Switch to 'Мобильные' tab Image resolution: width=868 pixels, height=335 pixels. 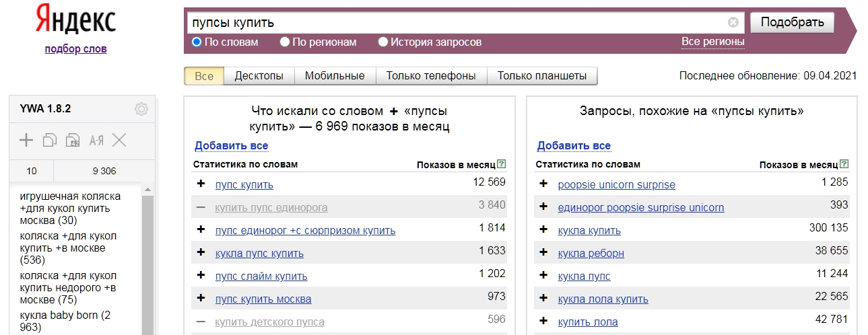(335, 76)
